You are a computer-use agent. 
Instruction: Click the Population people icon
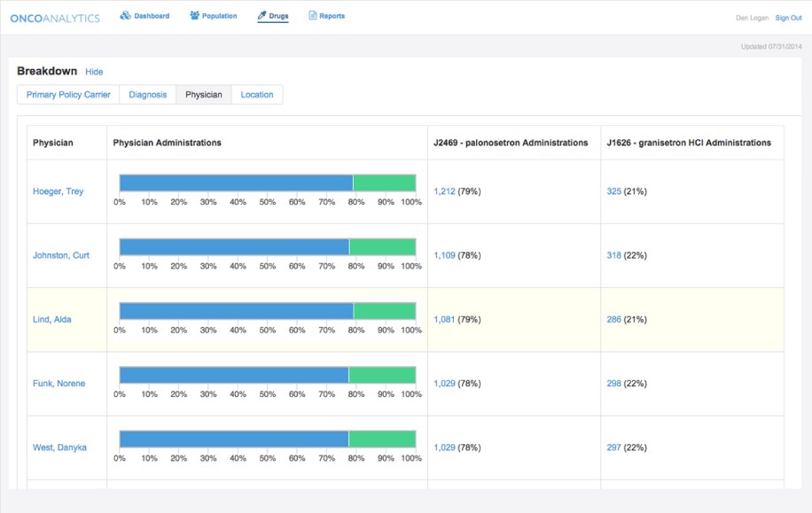click(x=194, y=16)
